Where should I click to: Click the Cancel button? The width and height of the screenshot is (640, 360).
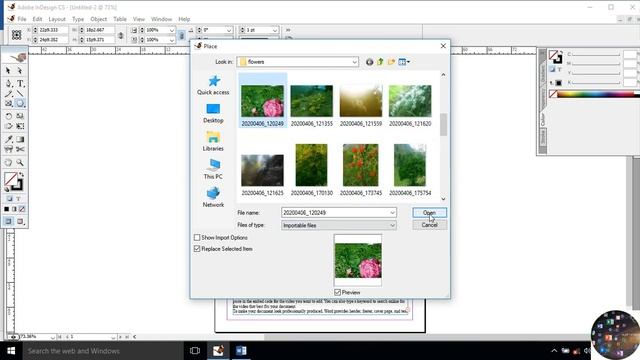[x=429, y=225]
